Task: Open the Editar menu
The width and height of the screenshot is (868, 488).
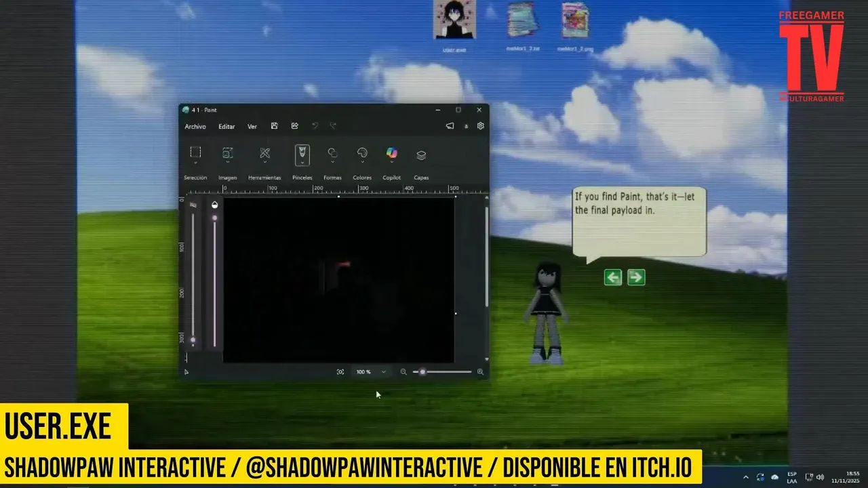Action: point(226,127)
